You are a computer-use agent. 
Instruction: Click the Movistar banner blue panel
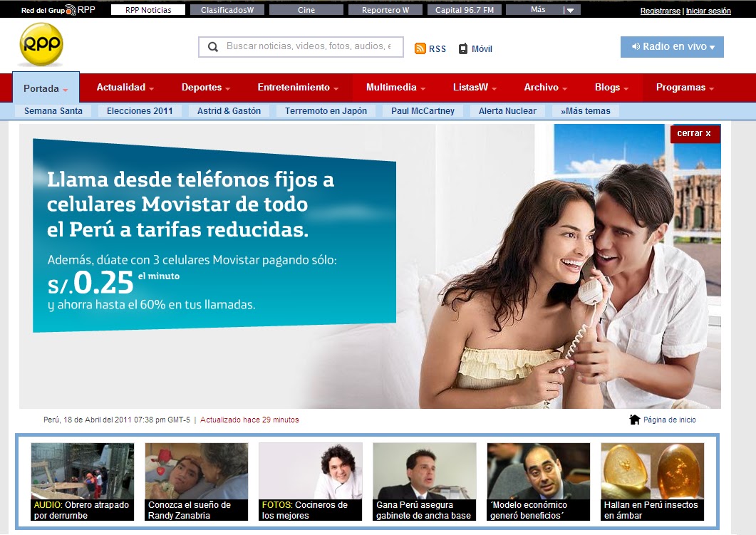[214, 236]
